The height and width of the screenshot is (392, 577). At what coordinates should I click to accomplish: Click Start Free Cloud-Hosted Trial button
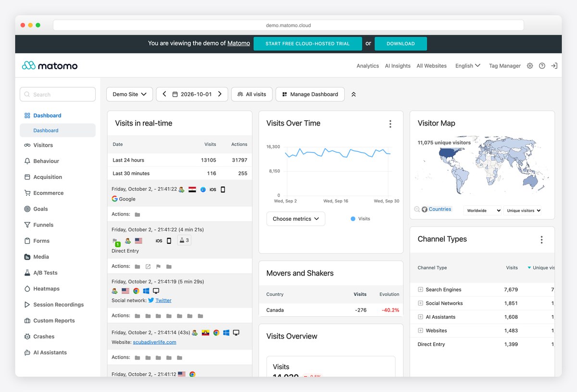[x=307, y=43]
